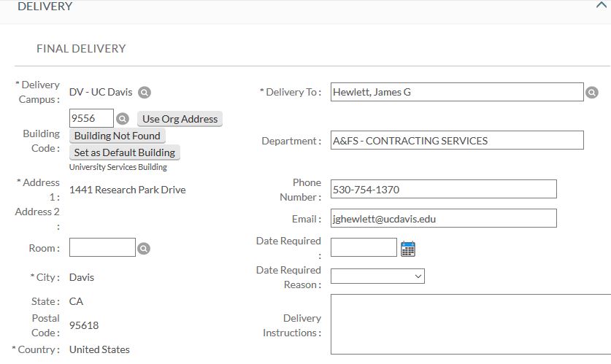
Task: Select the 'University Services Building' text
Action: coord(118,167)
